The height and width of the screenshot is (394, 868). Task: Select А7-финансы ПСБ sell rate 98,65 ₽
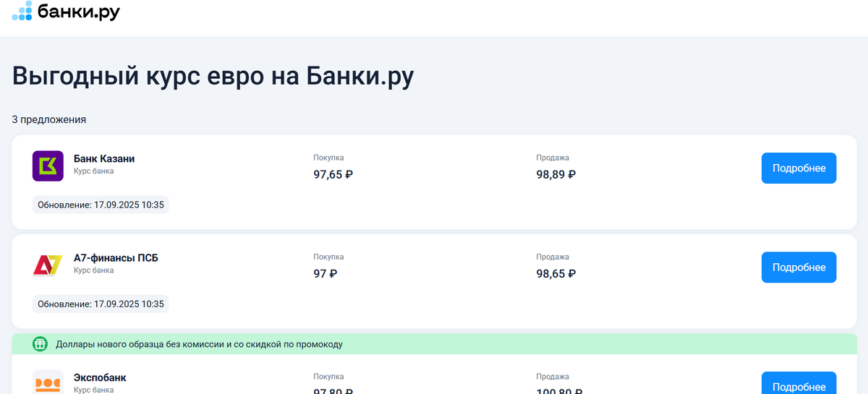556,273
